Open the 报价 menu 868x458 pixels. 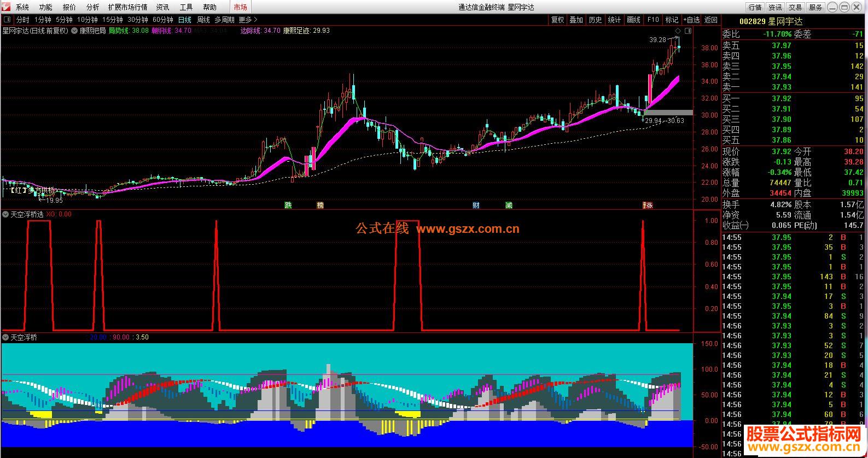point(69,7)
